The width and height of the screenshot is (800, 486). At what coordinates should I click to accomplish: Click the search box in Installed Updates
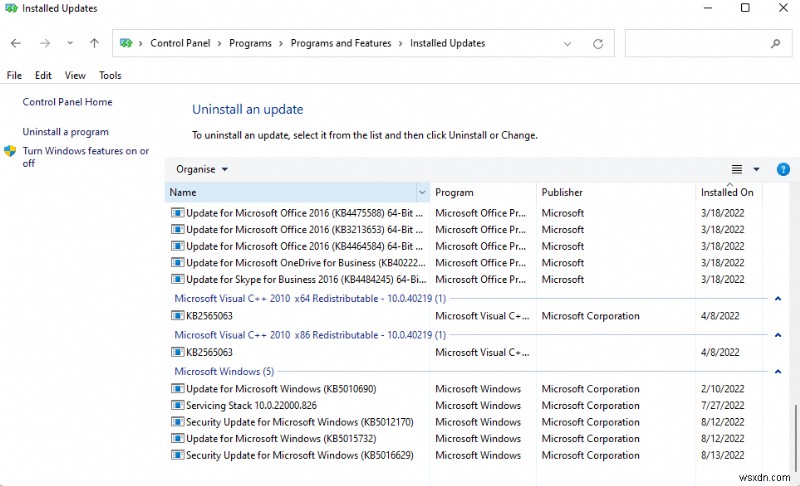708,43
